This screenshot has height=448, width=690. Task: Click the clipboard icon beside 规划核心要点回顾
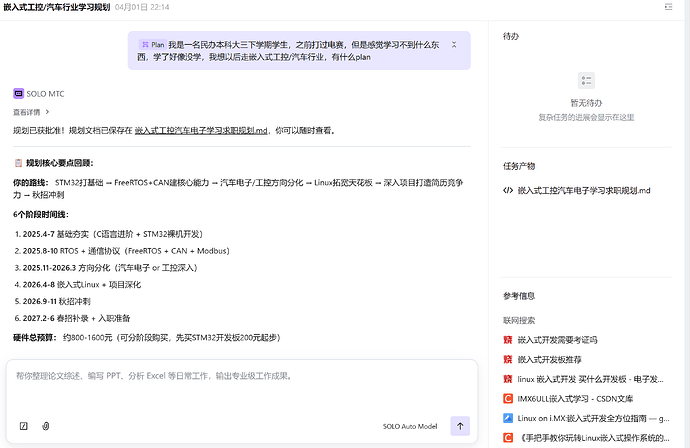(18, 163)
